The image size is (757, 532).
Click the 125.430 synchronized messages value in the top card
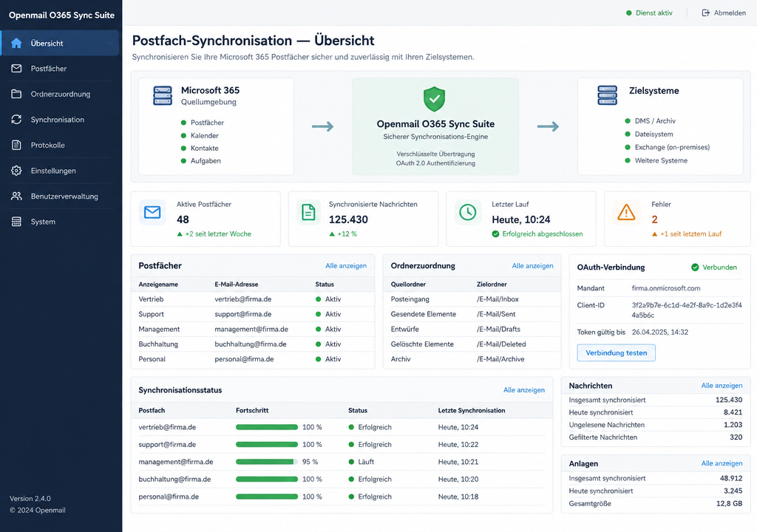pyautogui.click(x=348, y=219)
